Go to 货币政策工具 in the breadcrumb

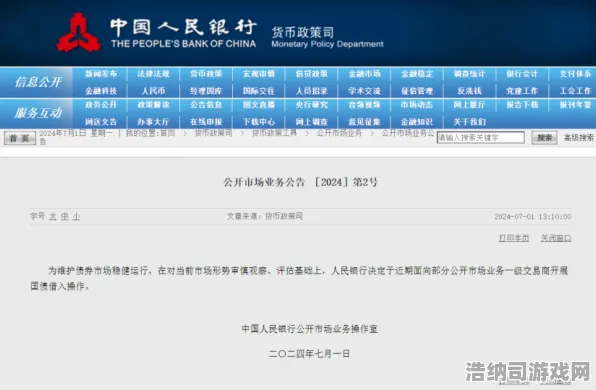click(274, 133)
